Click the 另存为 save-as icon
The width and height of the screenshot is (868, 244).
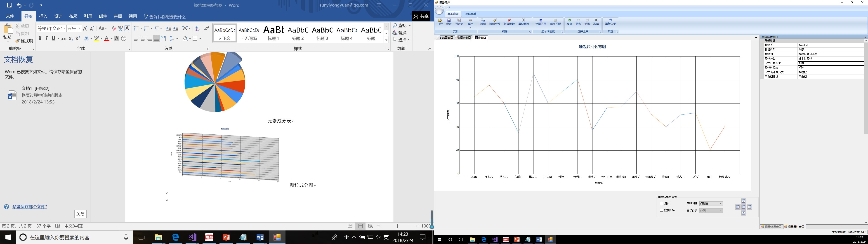(x=459, y=22)
